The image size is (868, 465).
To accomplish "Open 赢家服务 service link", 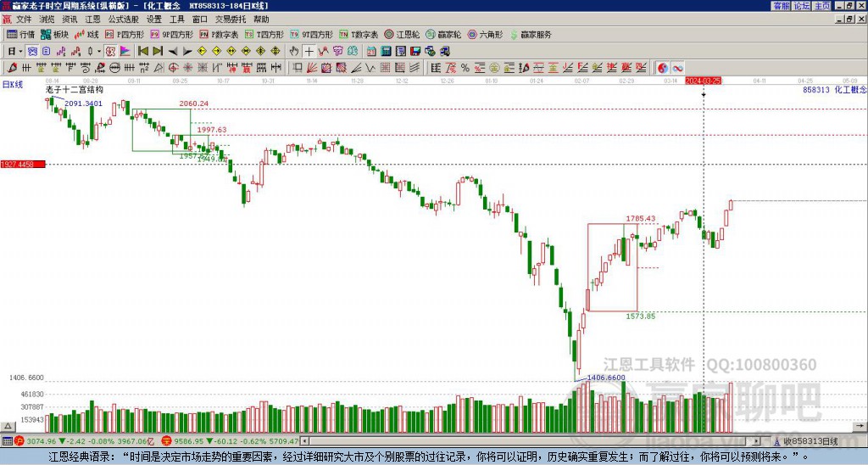I will (x=531, y=34).
